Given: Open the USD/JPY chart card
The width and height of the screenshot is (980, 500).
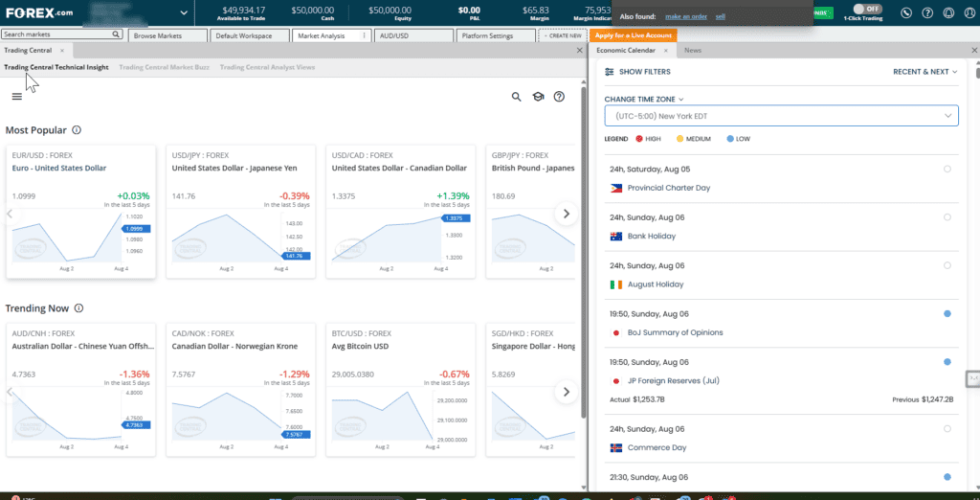Looking at the screenshot, I should (x=240, y=212).
